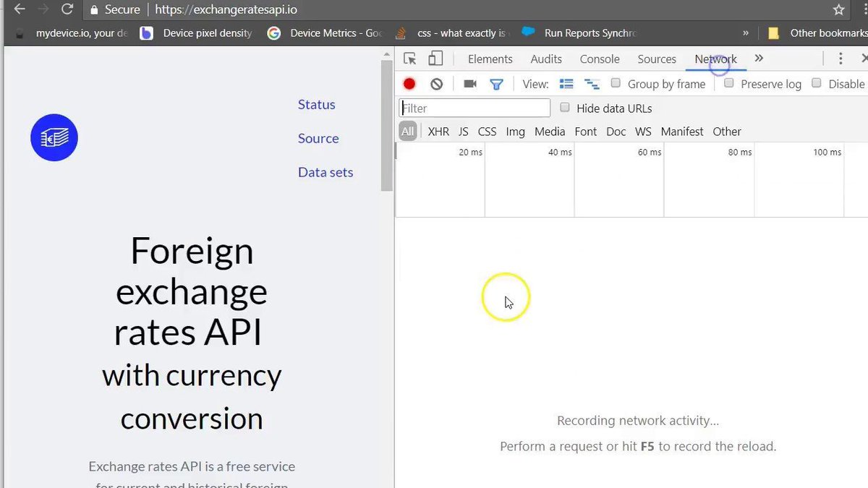Check Group by frame
868x488 pixels.
[616, 83]
